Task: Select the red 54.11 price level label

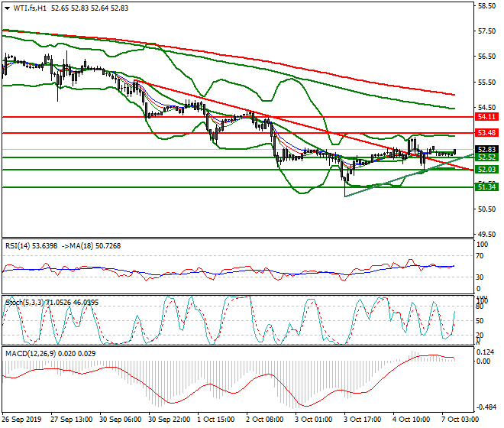Action: point(486,117)
